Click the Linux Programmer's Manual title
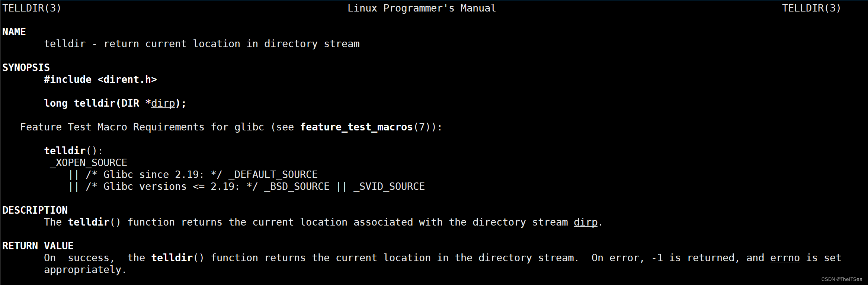This screenshot has width=868, height=285. click(x=422, y=8)
